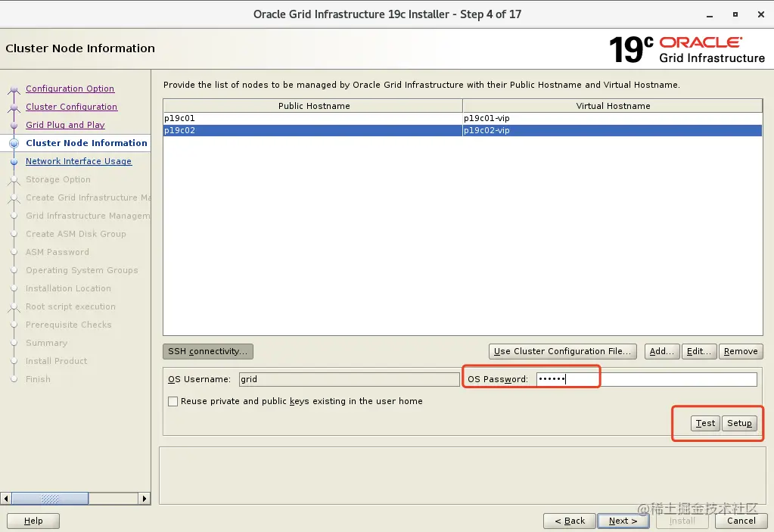Open the Help button
Screen dimensions: 774x532
(33, 521)
